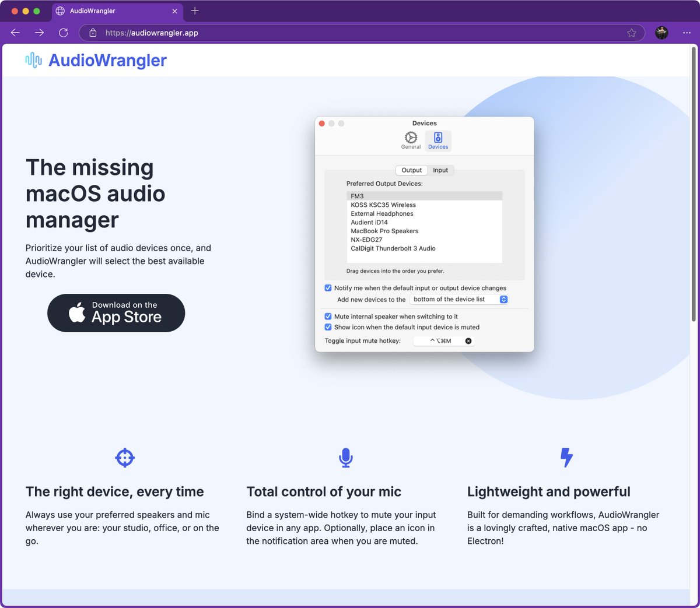This screenshot has width=700, height=608.
Task: Open the browser three-dot menu
Action: pos(687,33)
